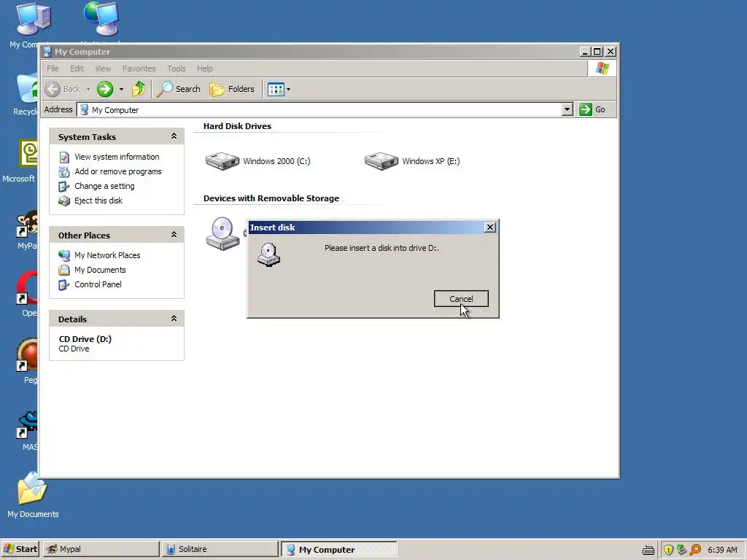Click the Views toolbar icon
Screen dimensions: 747x560
click(276, 89)
